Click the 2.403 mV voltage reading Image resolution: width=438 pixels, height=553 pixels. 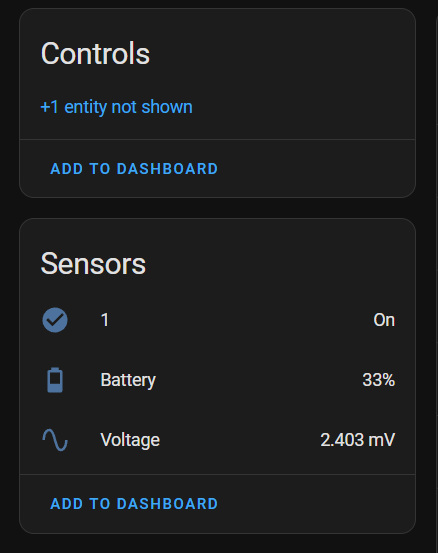click(x=358, y=440)
